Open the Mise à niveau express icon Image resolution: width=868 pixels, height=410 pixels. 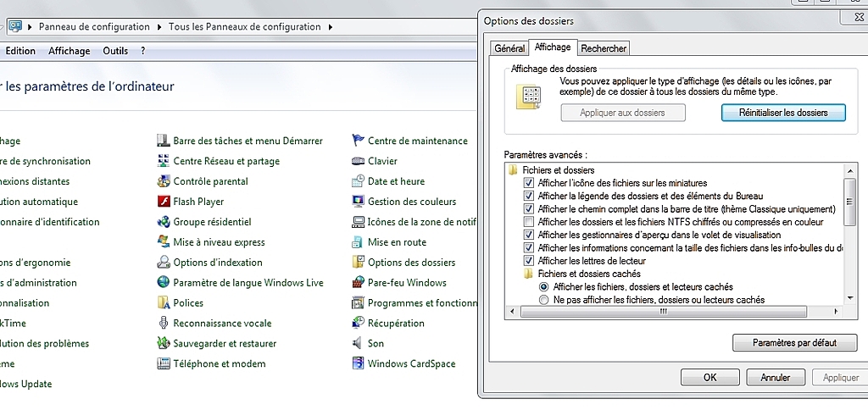pyautogui.click(x=164, y=241)
